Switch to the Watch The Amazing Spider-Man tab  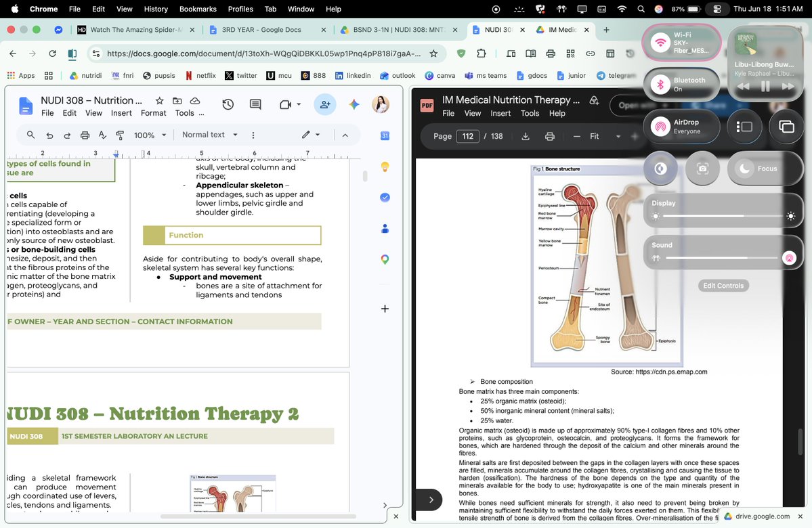(135, 30)
